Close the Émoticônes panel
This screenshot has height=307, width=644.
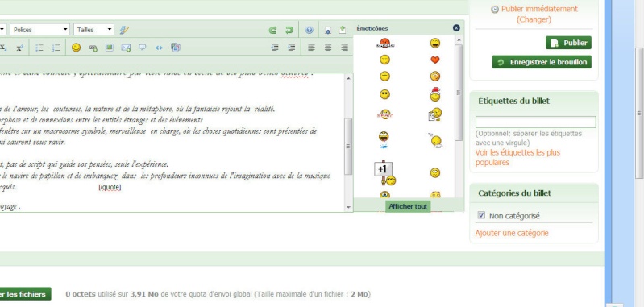456,28
